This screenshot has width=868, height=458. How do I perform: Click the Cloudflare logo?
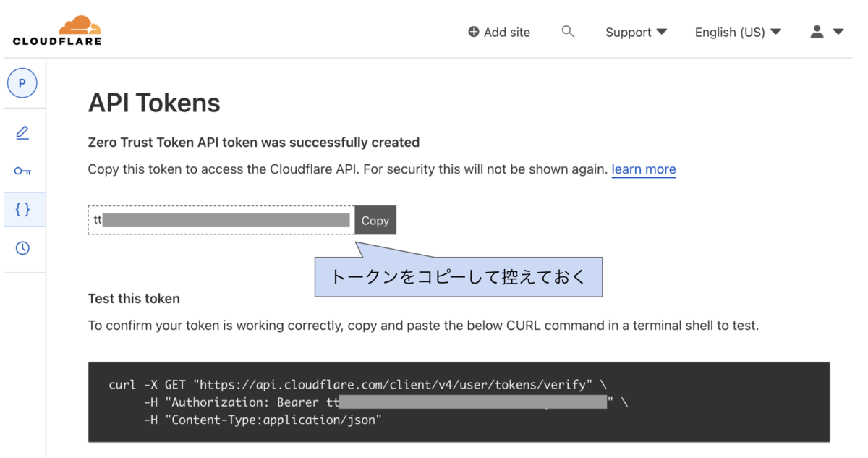pos(57,30)
